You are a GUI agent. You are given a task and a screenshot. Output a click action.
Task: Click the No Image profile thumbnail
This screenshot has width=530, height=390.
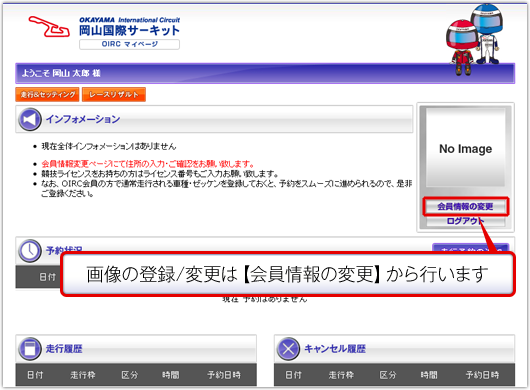465,147
